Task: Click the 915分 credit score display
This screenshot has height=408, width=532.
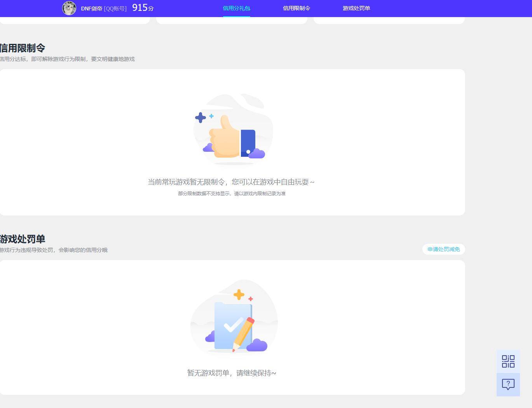Action: [x=141, y=7]
